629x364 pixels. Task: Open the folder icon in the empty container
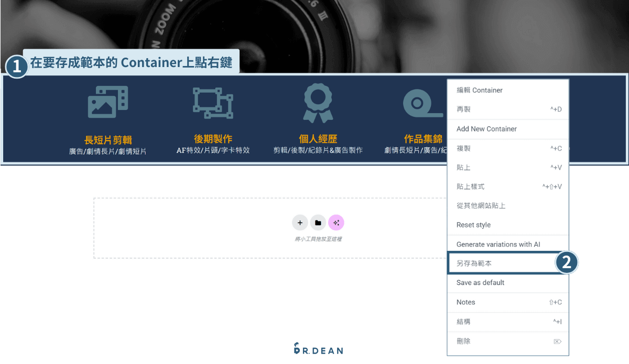pos(318,223)
